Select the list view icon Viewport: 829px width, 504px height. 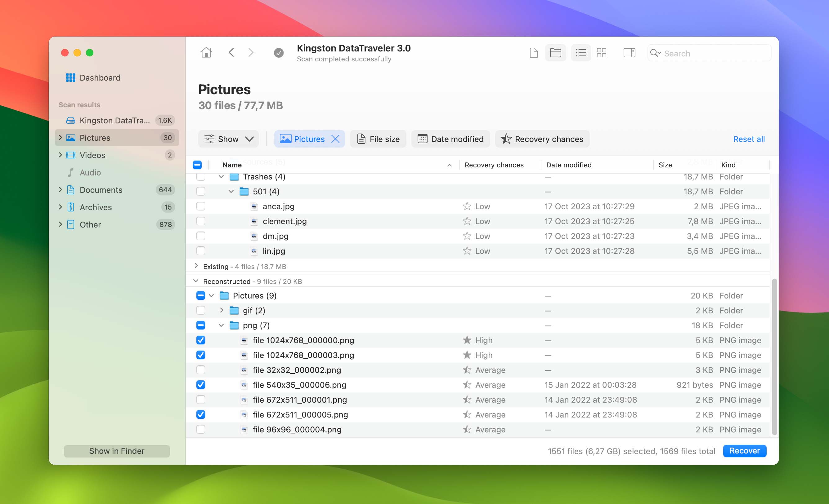[x=581, y=53]
